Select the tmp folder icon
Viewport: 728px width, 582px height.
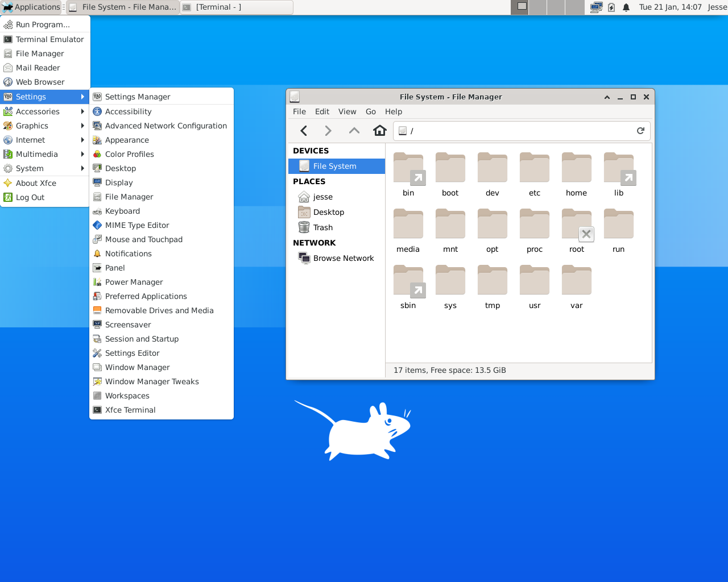click(x=493, y=280)
